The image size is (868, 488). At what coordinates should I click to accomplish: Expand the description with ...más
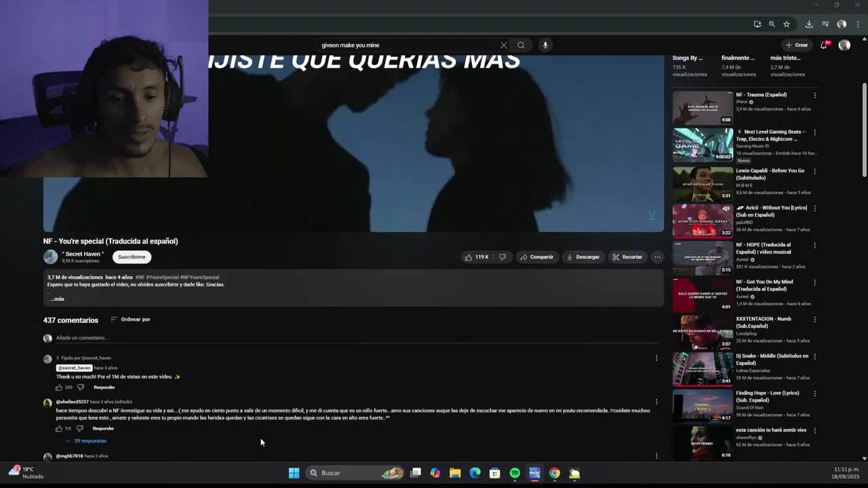point(57,299)
